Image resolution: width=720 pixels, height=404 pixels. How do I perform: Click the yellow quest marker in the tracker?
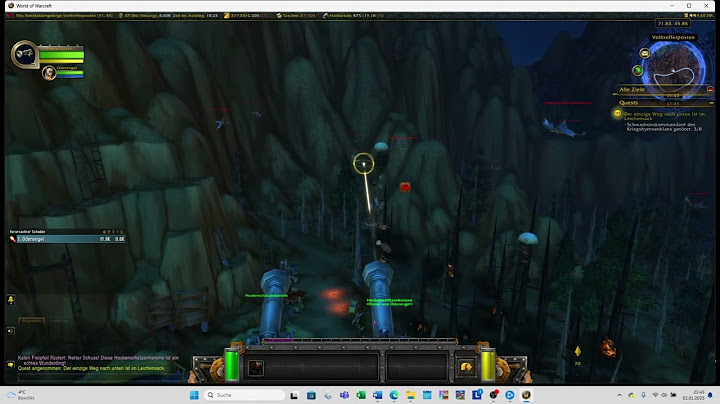618,113
